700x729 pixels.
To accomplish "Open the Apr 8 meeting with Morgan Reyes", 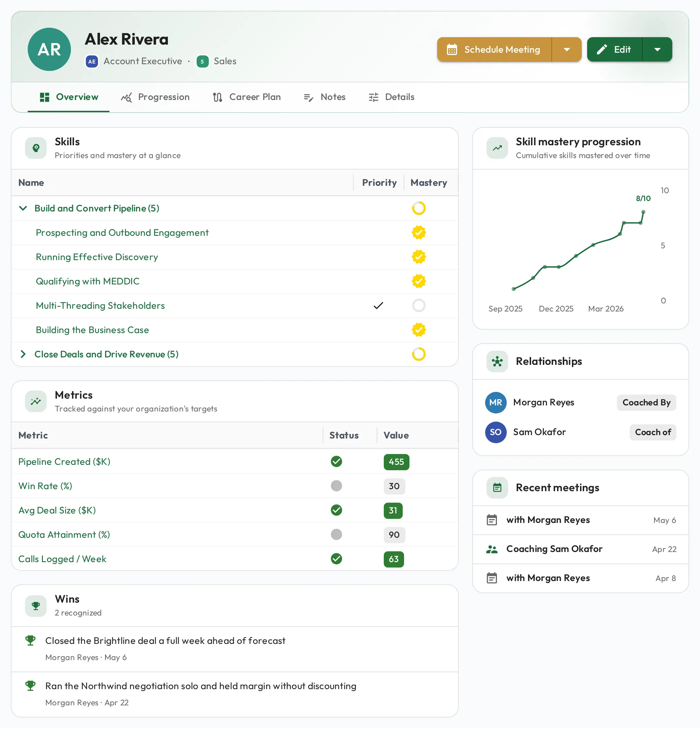I will [581, 578].
